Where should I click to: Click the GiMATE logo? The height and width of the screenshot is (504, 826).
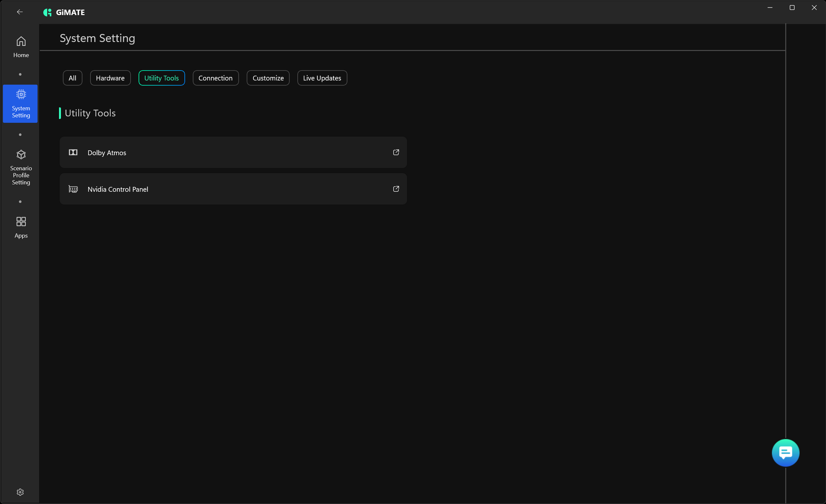click(47, 13)
